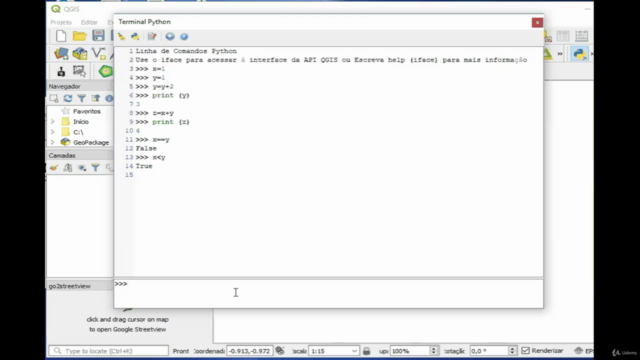The height and width of the screenshot is (360, 640).
Task: Open the scale 1:15 dropdown
Action: pyautogui.click(x=354, y=351)
